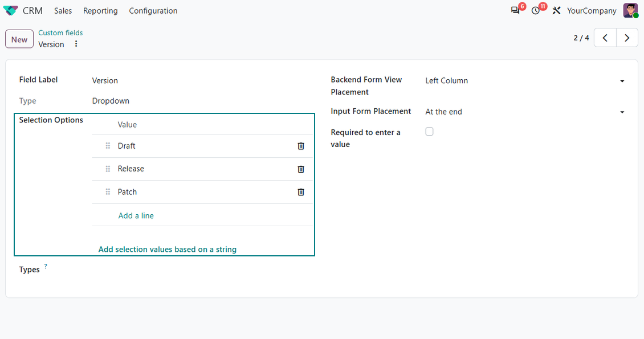This screenshot has width=644, height=339.
Task: Delete the Patch selection option
Action: (301, 192)
